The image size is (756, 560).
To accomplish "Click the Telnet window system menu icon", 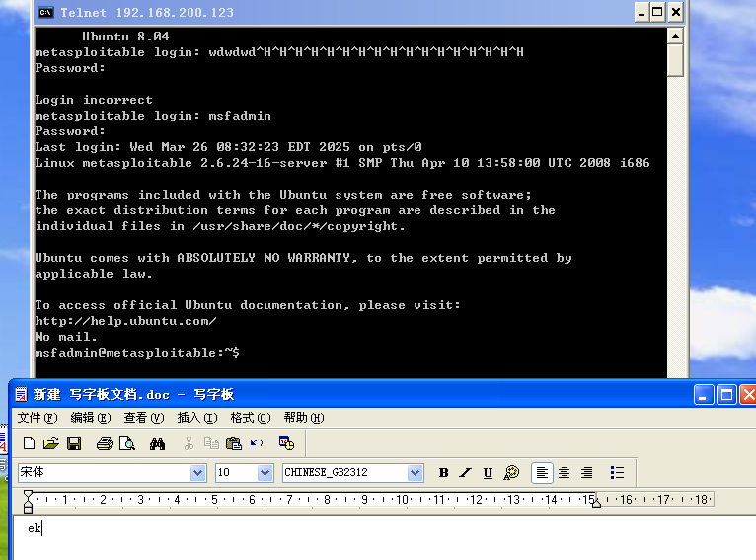I will [x=45, y=12].
